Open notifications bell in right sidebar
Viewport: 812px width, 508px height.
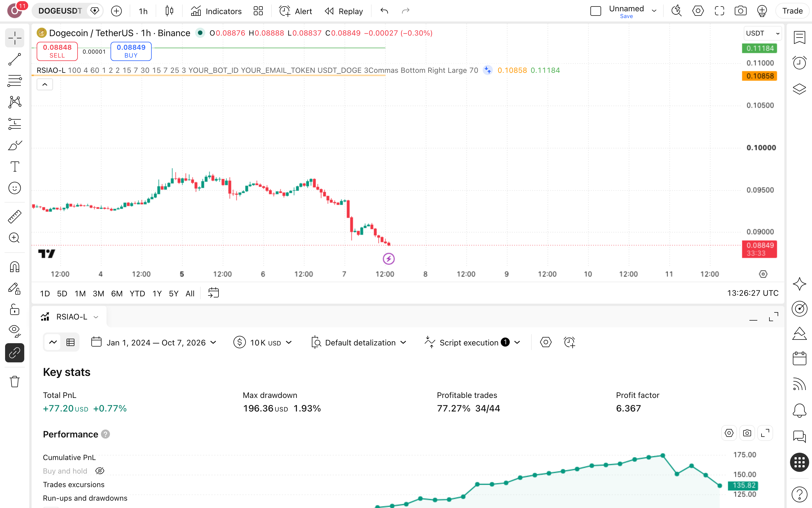coord(800,411)
